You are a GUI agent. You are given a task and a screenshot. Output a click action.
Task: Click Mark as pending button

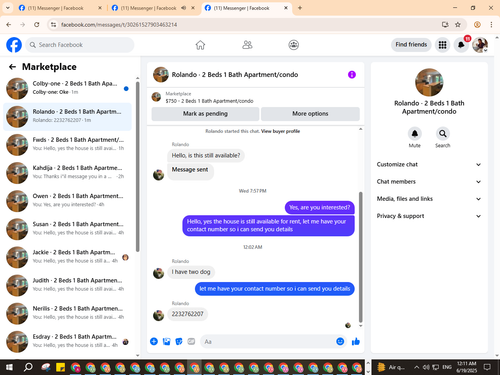205,114
